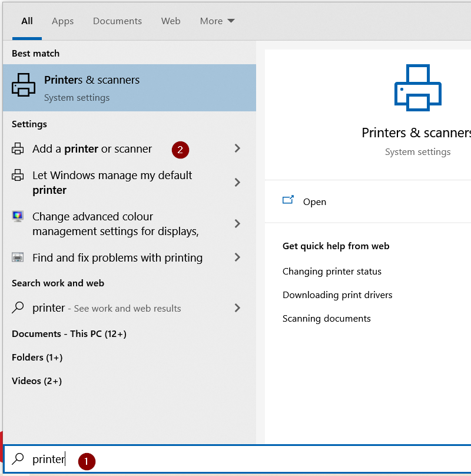Switch to the Web tab

coord(171,21)
